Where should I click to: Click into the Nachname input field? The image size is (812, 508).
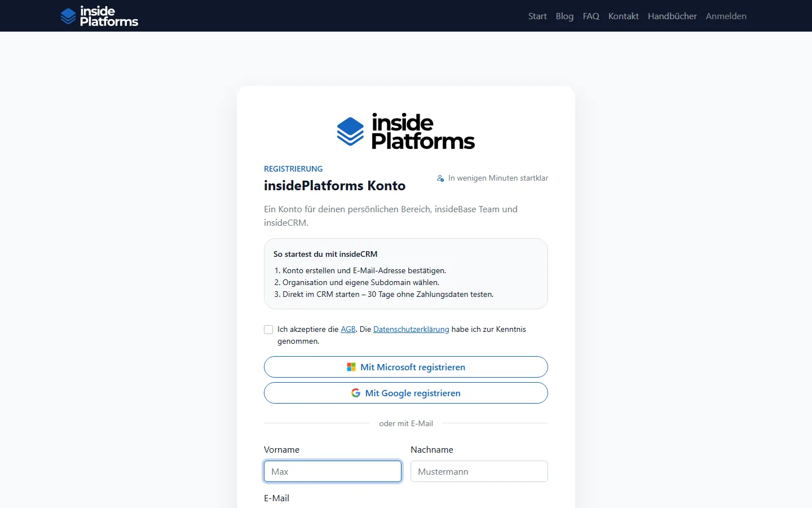pos(479,471)
